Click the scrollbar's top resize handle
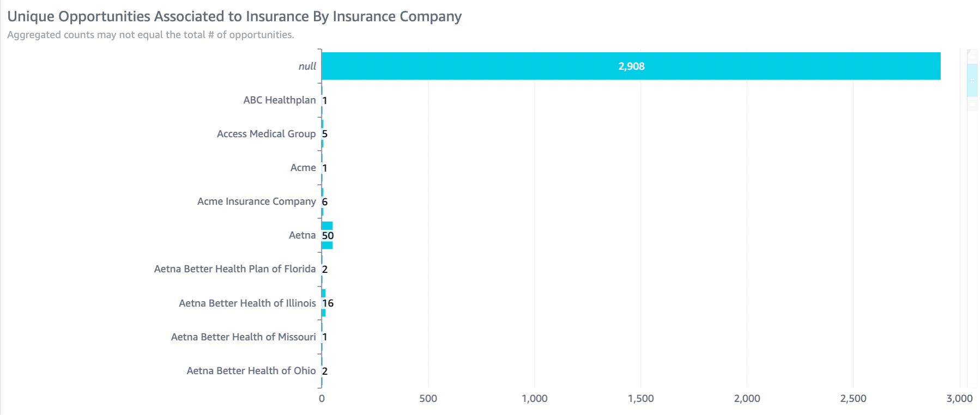The height and width of the screenshot is (415, 980). [x=972, y=57]
